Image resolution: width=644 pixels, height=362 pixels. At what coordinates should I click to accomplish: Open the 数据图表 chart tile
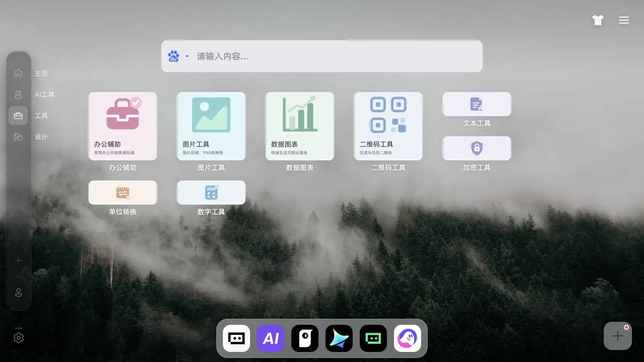coord(300,126)
